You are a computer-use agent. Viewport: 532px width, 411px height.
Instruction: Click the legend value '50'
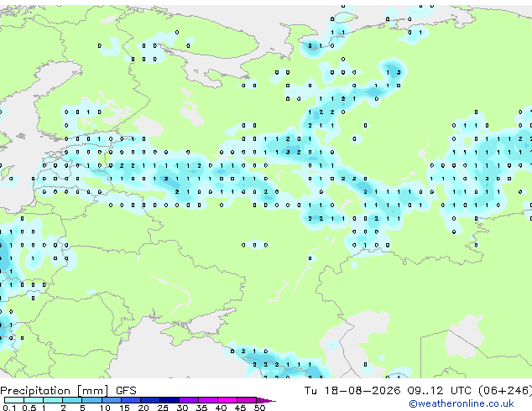click(259, 408)
